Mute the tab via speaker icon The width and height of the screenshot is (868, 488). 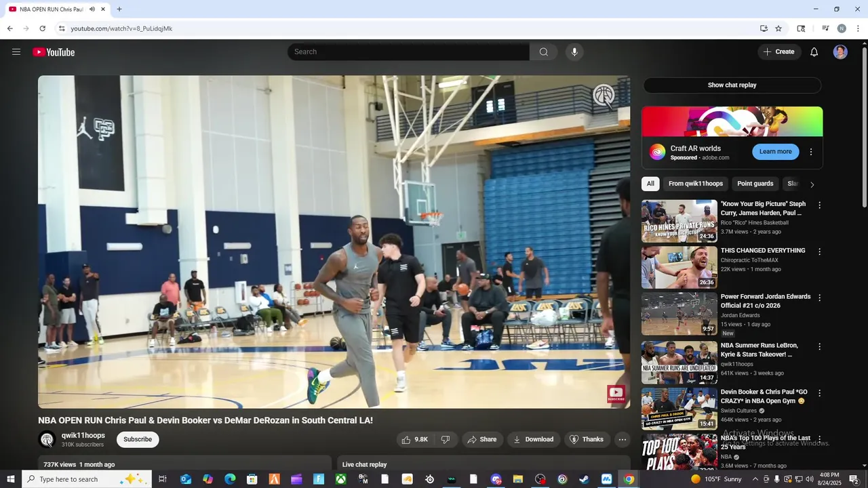tap(92, 9)
